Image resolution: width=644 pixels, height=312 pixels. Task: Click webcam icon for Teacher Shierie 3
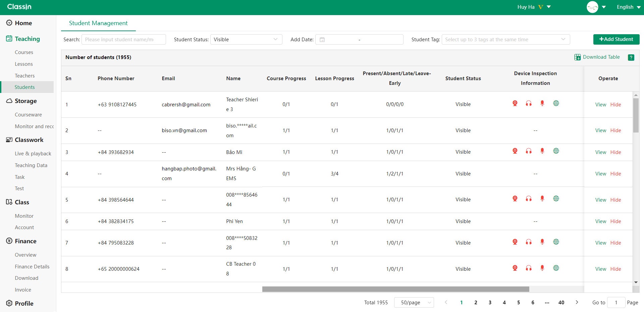(515, 103)
